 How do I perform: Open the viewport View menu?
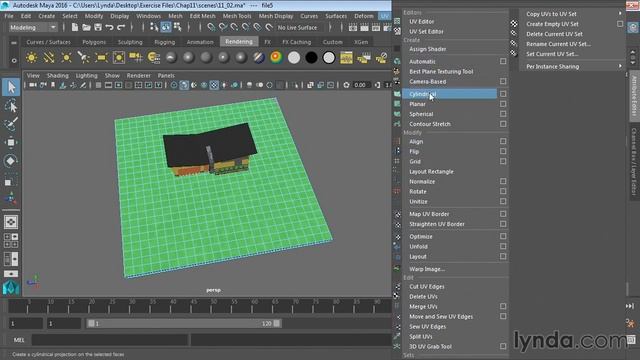[x=33, y=76]
